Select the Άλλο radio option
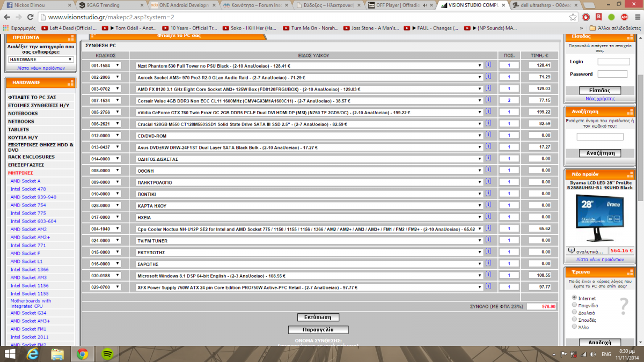Screen dimensions: 644x362 click(x=575, y=326)
